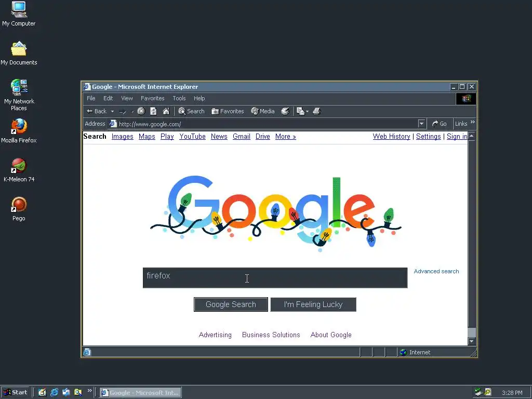Open the Media toolbar pane
This screenshot has width=532, height=399.
click(x=263, y=111)
